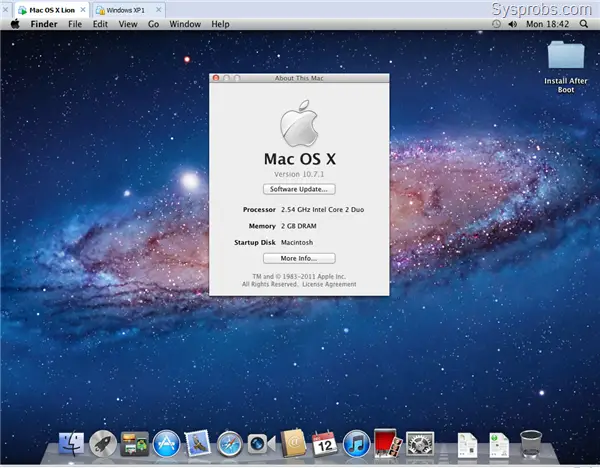Open iCal calendar icon showing 12
600x468 pixels.
[x=325, y=444]
